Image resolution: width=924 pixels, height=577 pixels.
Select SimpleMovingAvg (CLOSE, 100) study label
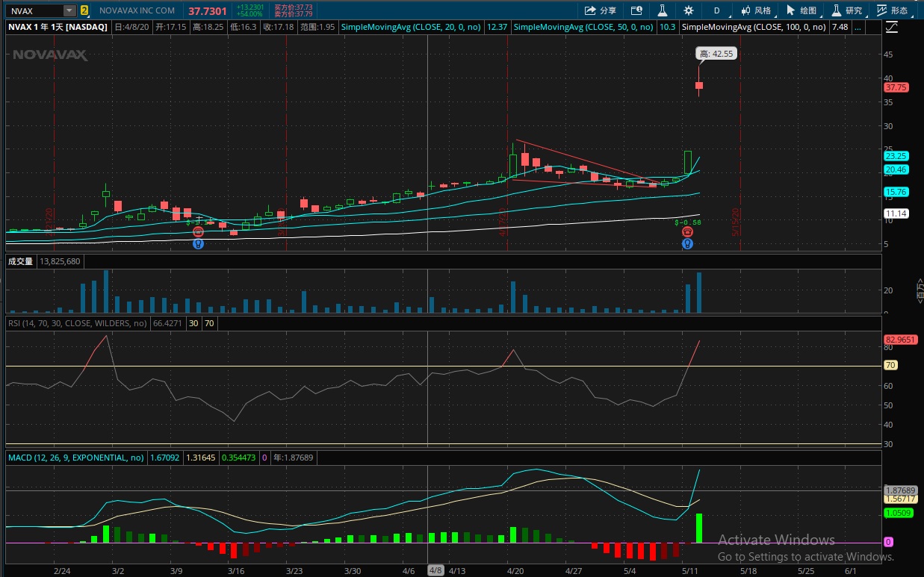(x=754, y=26)
